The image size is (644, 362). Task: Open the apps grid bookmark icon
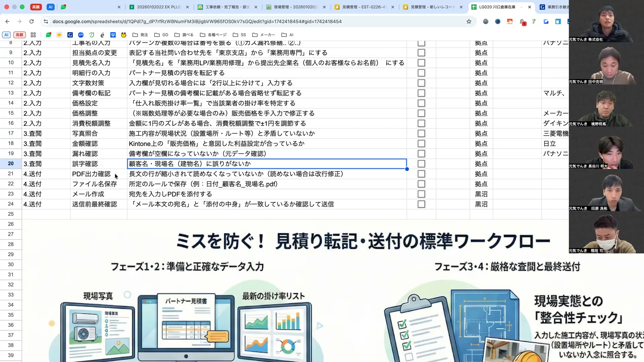click(33, 35)
